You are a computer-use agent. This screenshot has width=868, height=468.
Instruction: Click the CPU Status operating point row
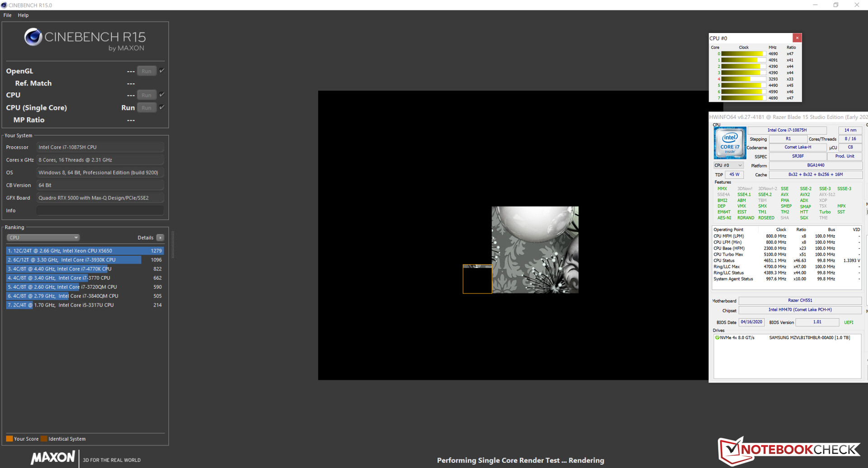[x=787, y=261]
